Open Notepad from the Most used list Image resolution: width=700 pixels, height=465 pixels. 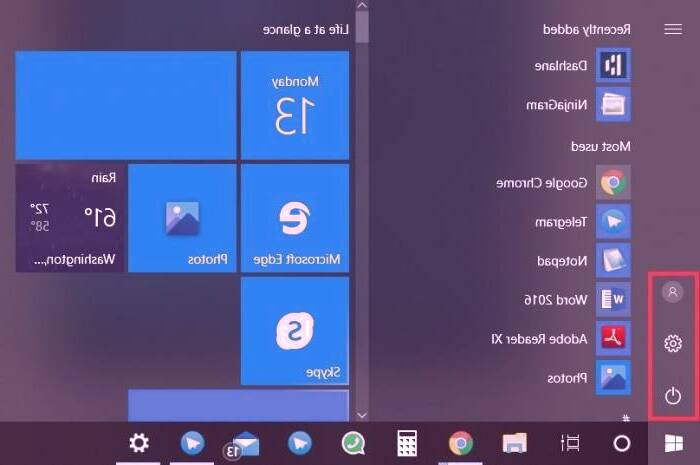pyautogui.click(x=584, y=260)
